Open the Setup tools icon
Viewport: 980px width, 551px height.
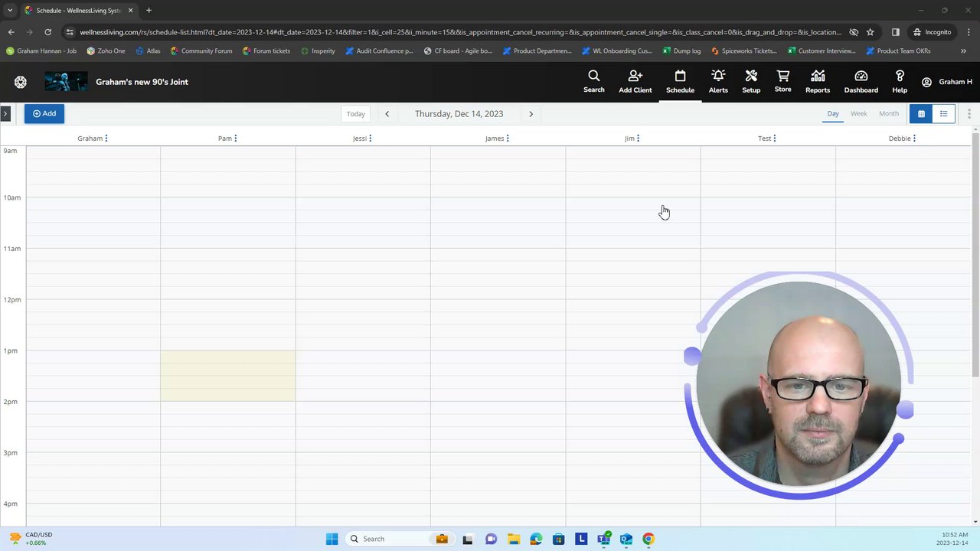coord(751,81)
